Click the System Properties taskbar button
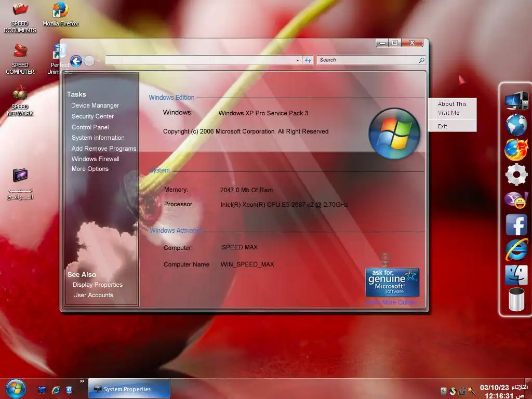 pyautogui.click(x=129, y=389)
